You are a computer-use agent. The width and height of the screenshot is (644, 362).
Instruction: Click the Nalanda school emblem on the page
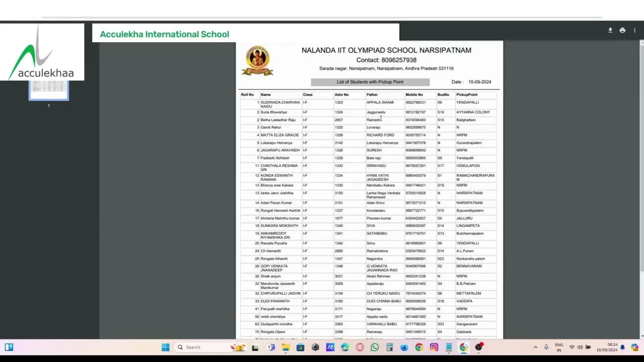coord(258,61)
